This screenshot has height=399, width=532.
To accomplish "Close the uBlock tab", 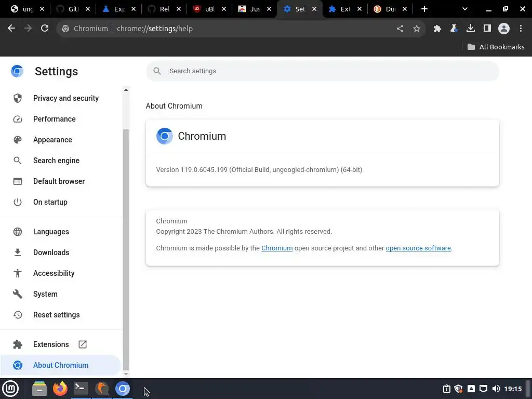I will 224,9.
